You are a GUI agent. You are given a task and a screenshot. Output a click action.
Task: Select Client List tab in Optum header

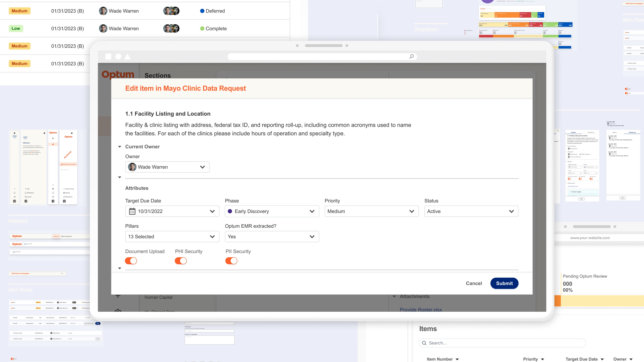[x=56, y=236]
